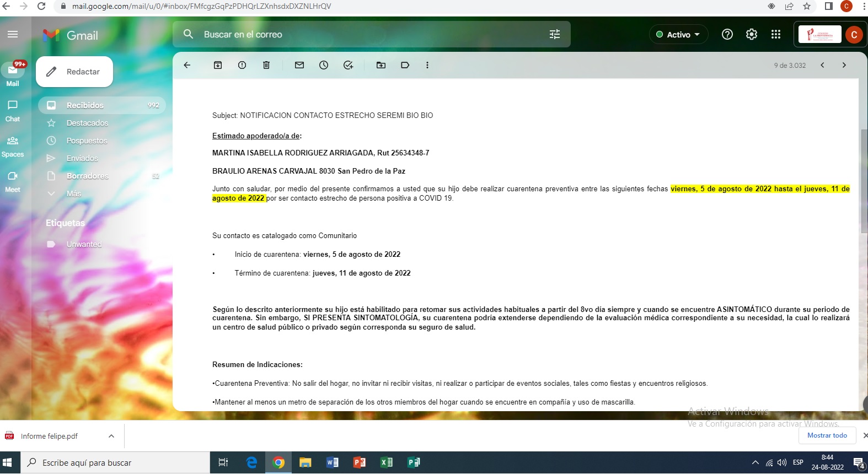Viewport: 868px width, 474px height.
Task: Open the Destacados folder
Action: point(87,123)
